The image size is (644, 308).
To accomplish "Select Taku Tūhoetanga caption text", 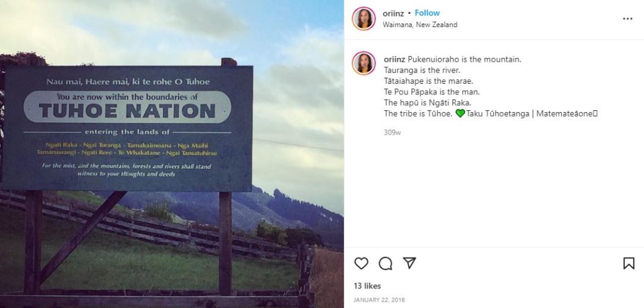I will pos(497,114).
